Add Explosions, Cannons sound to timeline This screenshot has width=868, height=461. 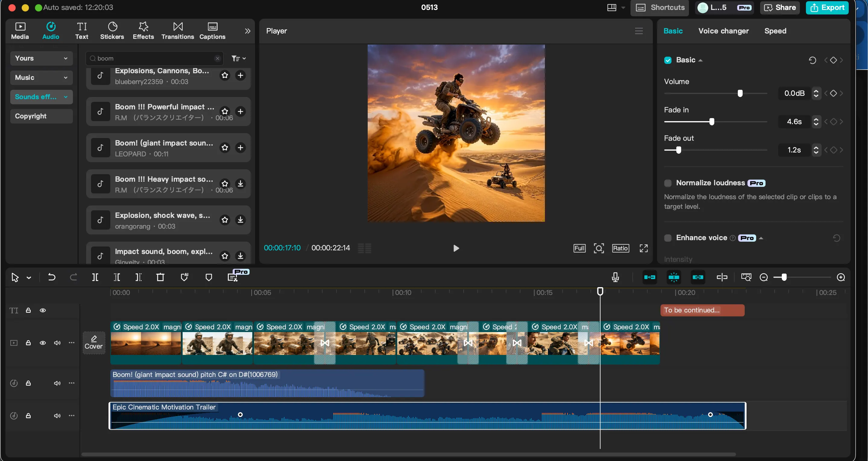coord(240,76)
